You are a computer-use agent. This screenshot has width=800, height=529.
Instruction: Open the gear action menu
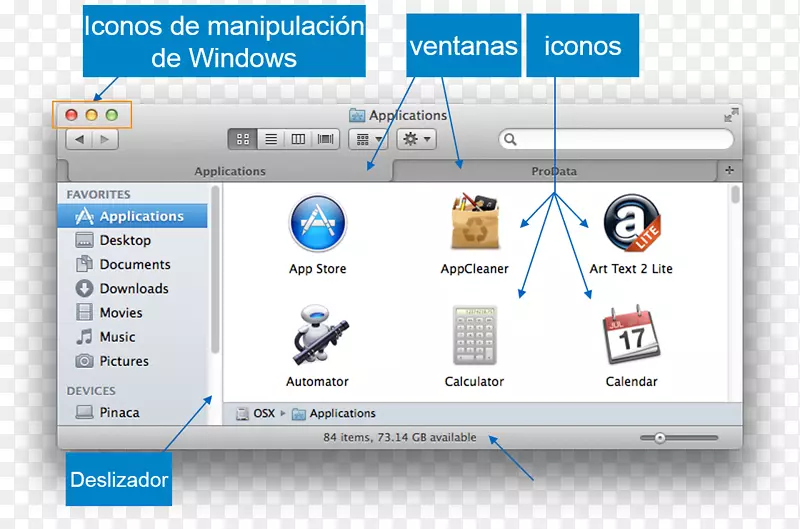416,139
